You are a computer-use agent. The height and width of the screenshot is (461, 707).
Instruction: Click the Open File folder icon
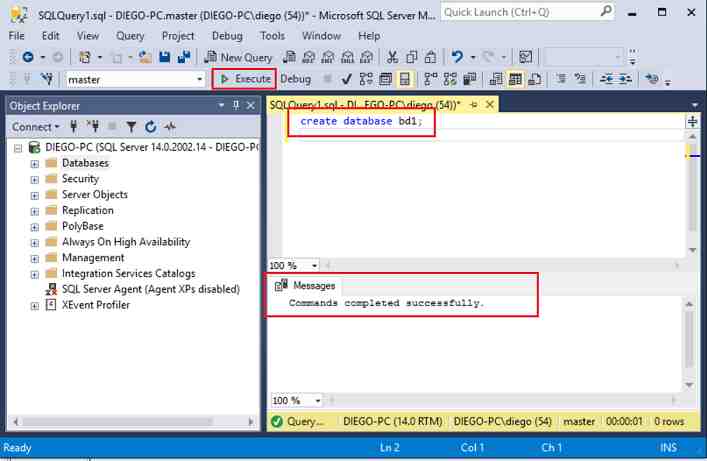pos(145,57)
